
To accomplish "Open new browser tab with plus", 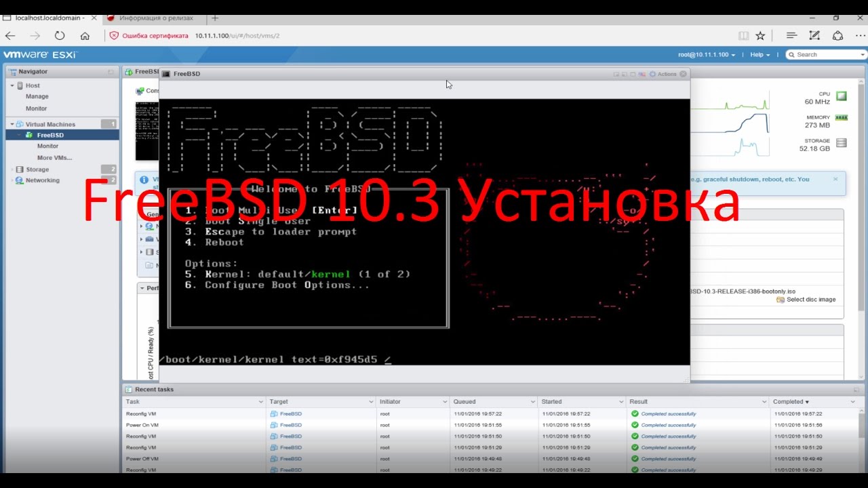I will [215, 18].
